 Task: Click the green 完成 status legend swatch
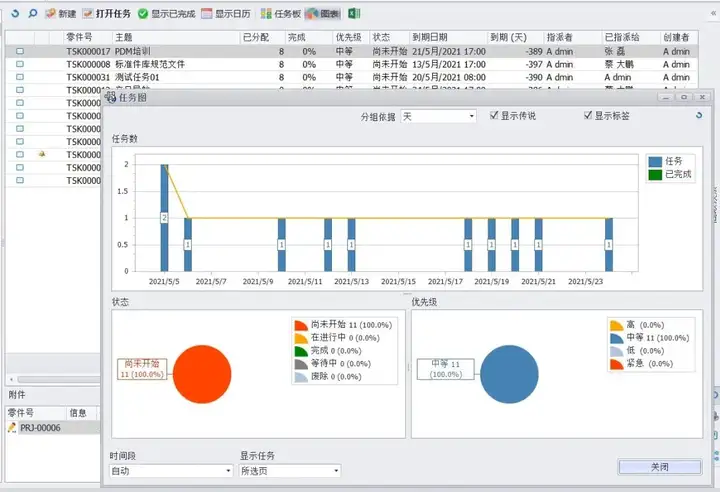(x=301, y=351)
